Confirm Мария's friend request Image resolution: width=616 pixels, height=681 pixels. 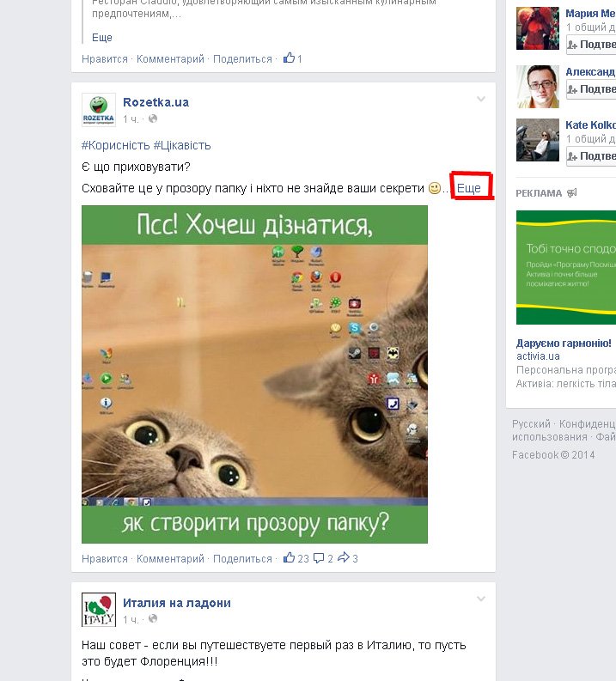pyautogui.click(x=591, y=45)
